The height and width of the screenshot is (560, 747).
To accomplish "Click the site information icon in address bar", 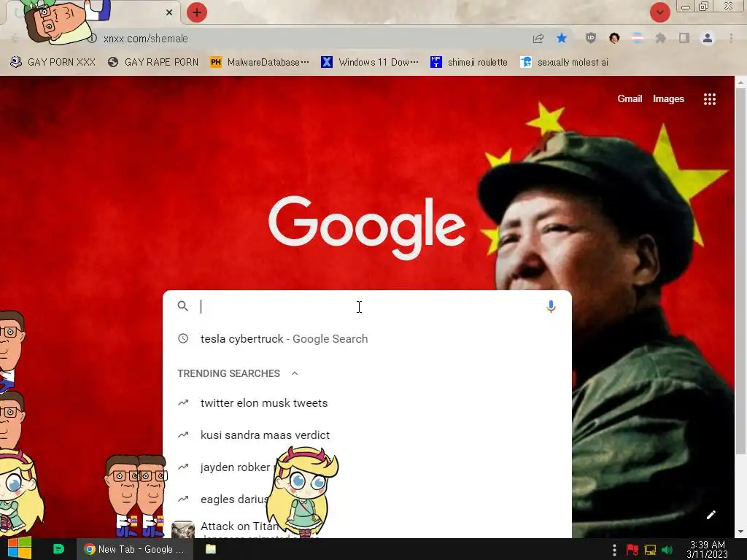I will tap(93, 39).
